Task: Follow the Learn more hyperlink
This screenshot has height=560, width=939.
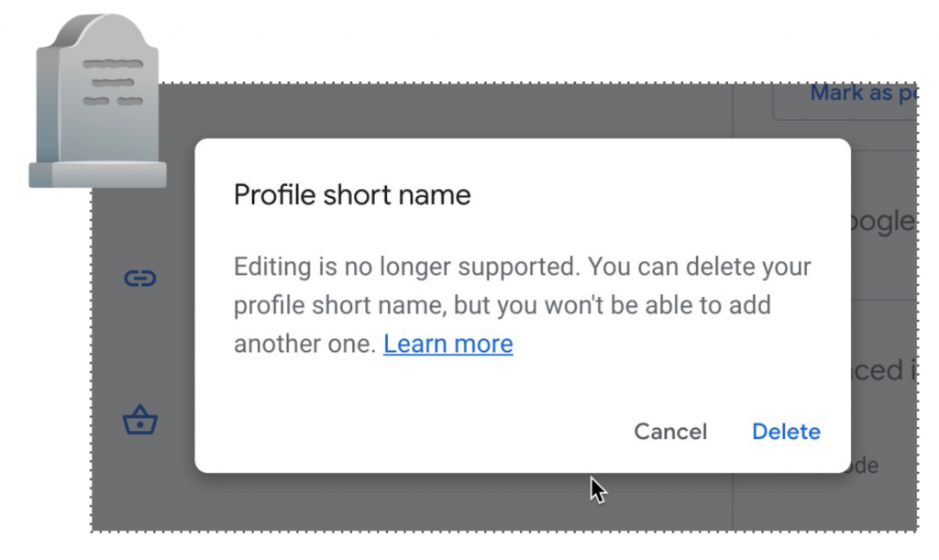Action: 447,344
